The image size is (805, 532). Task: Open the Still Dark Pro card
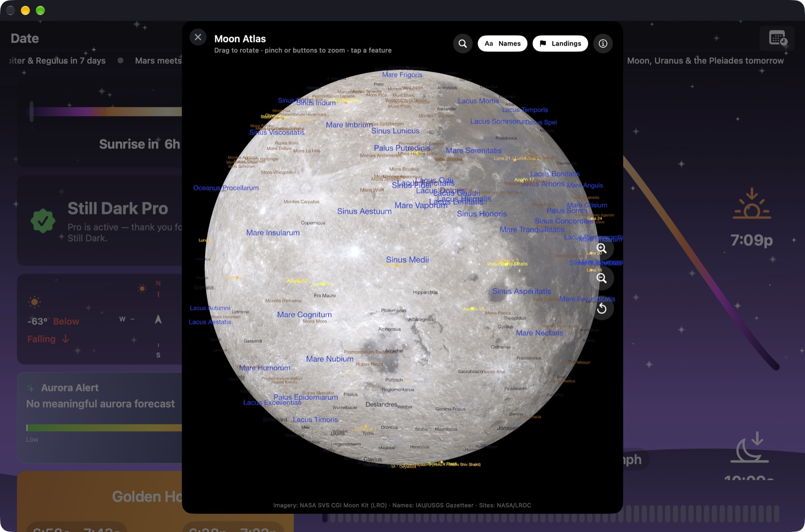coord(100,221)
